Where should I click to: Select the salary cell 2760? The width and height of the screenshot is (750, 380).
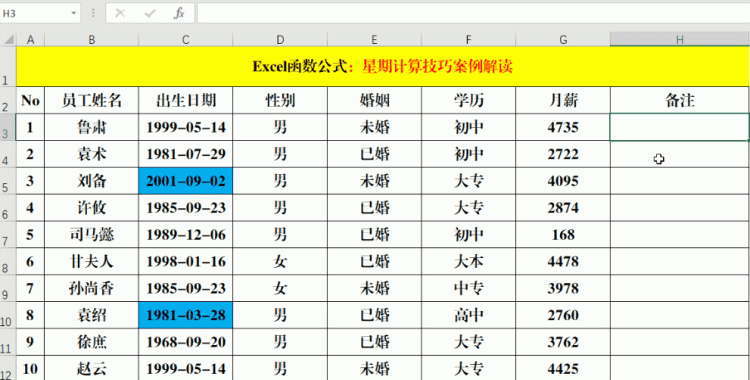coord(563,315)
